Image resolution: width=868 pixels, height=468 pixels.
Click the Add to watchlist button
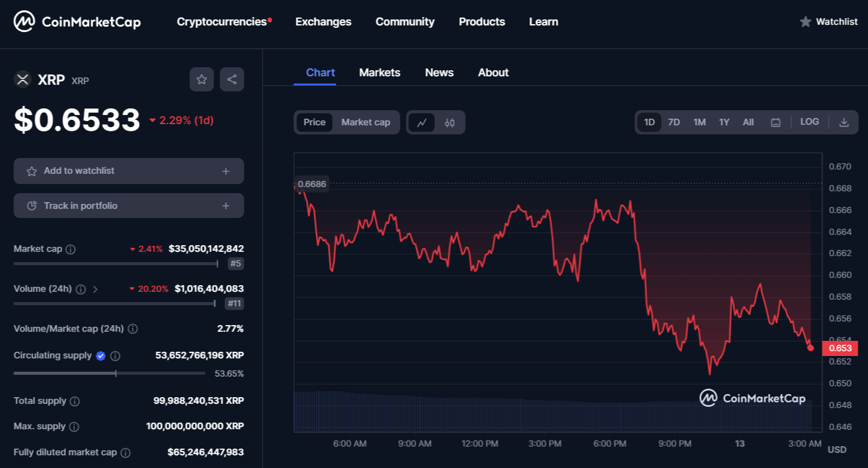[x=129, y=171]
